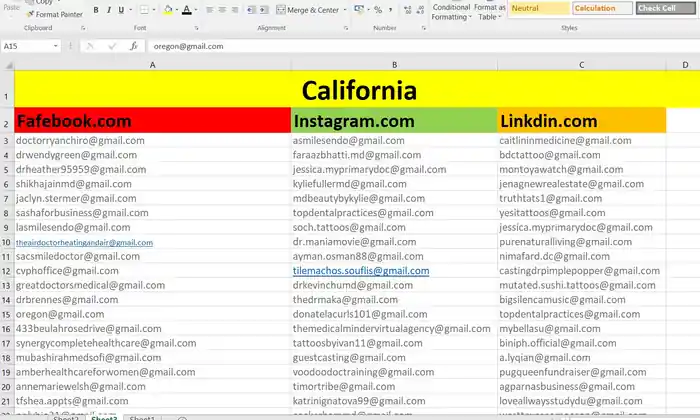Apply Neutral cell style
700x420 pixels.
[539, 8]
